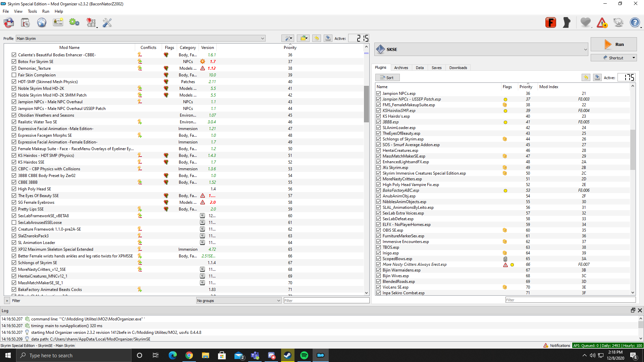
Task: Create mod list backup icon
Action: [328, 38]
